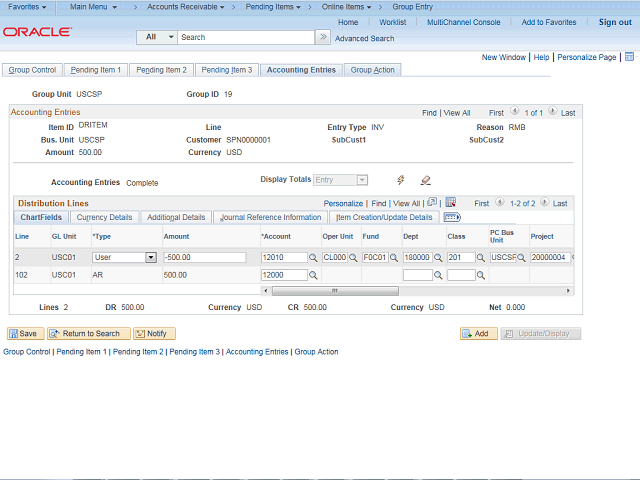Screen dimensions: 640x480
Task: Click Distribution Lines next row arrow
Action: click(544, 202)
